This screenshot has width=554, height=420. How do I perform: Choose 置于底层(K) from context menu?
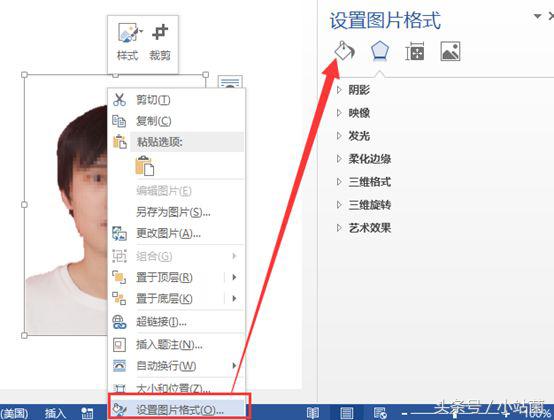(177, 298)
